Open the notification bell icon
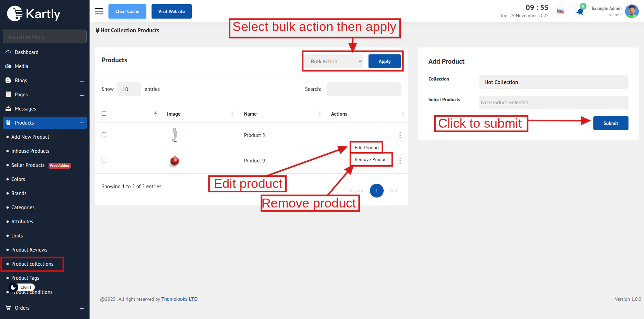This screenshot has width=644, height=319. click(x=580, y=12)
